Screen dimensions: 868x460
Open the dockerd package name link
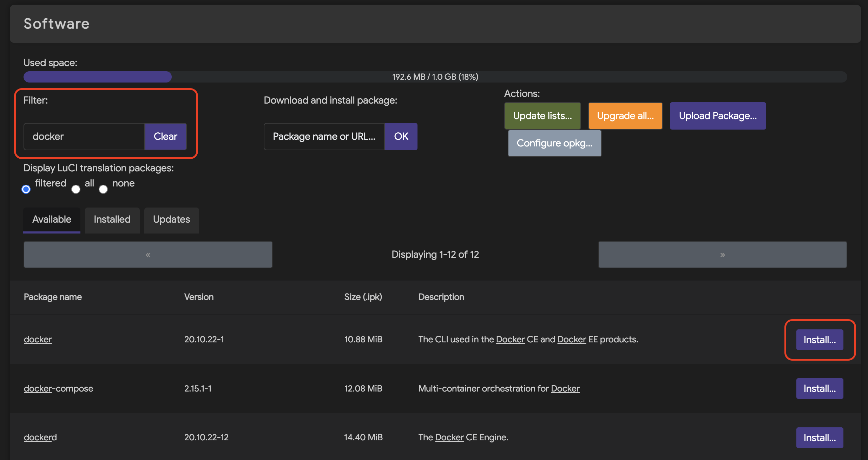pyautogui.click(x=40, y=437)
